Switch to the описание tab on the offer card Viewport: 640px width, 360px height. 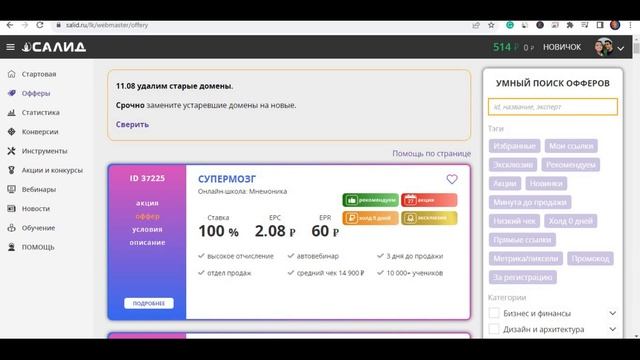pyautogui.click(x=147, y=242)
